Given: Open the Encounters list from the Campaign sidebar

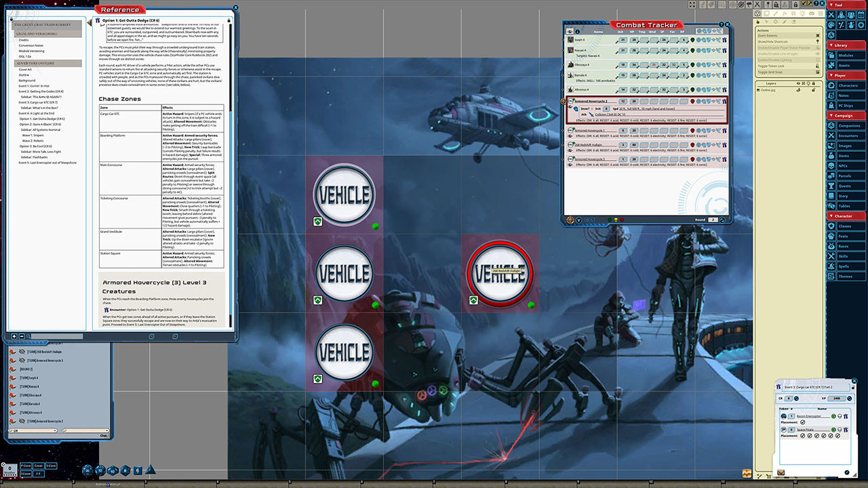Looking at the screenshot, I should point(847,135).
